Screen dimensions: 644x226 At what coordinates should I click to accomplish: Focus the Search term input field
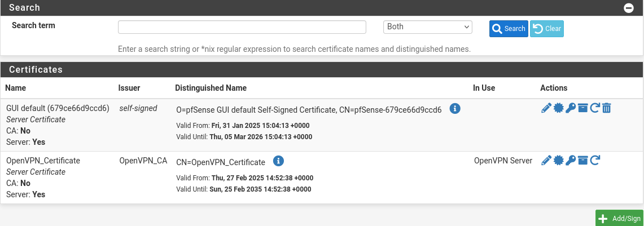[242, 27]
